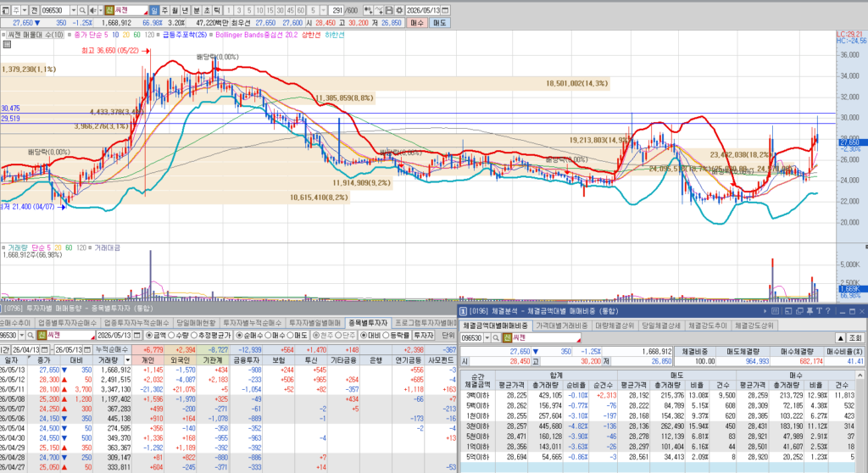Screen dimensions: 868x473
Task: Select 단주 radio button
Action: [338, 336]
